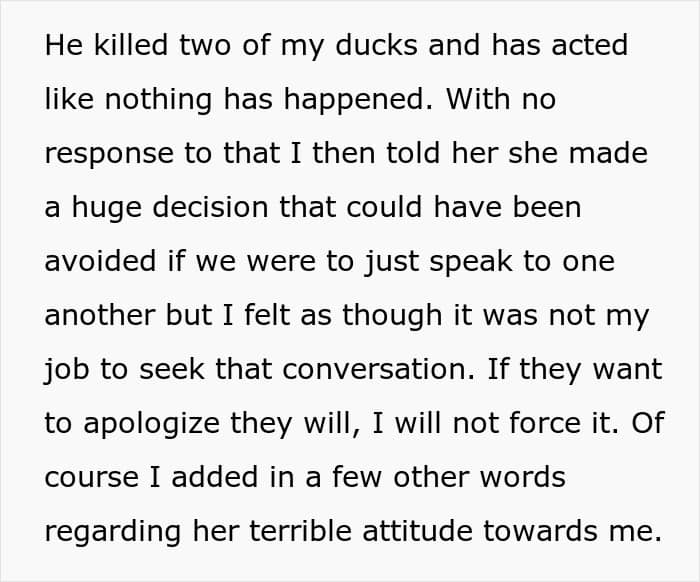Click the word "course" at line start
Screen dimensions: 700x582
coord(92,478)
